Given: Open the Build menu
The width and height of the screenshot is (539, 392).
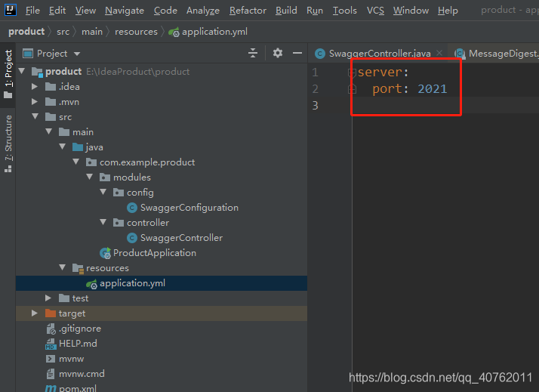Looking at the screenshot, I should (x=286, y=11).
